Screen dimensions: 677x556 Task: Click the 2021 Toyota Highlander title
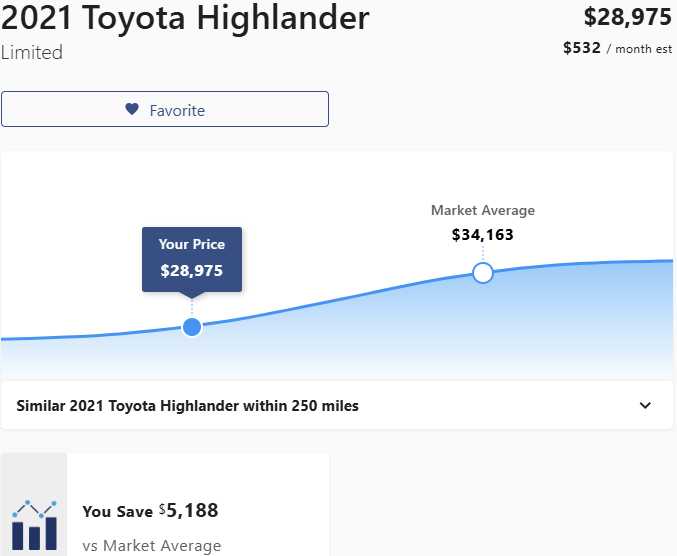coord(185,18)
